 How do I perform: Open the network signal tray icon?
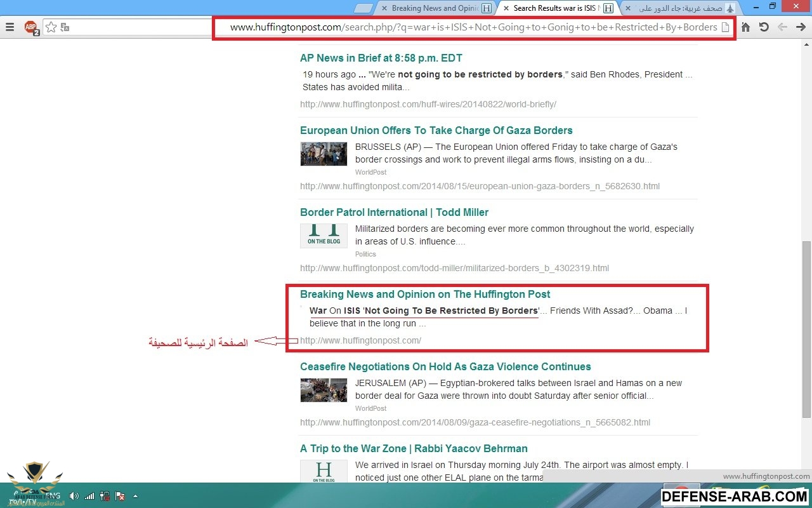89,496
